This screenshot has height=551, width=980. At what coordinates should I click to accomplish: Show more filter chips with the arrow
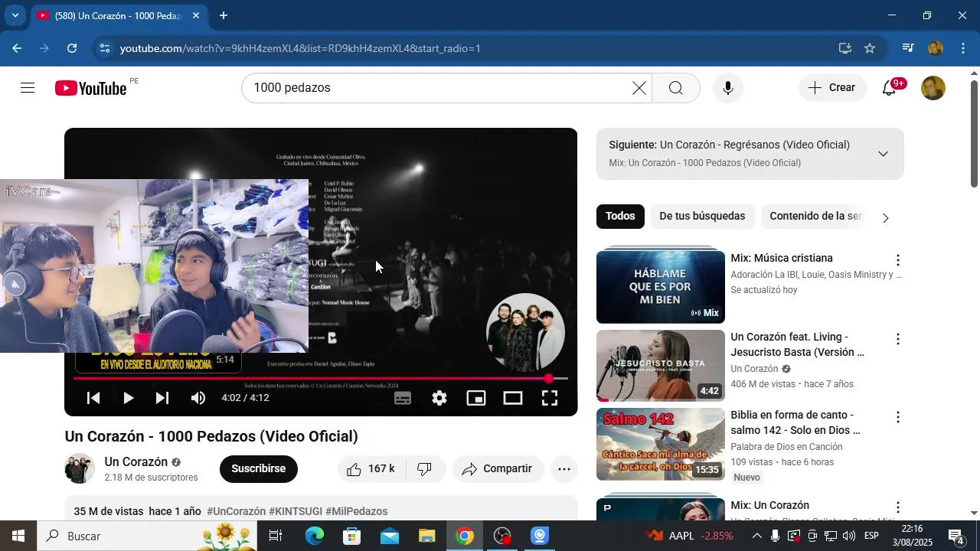click(886, 218)
